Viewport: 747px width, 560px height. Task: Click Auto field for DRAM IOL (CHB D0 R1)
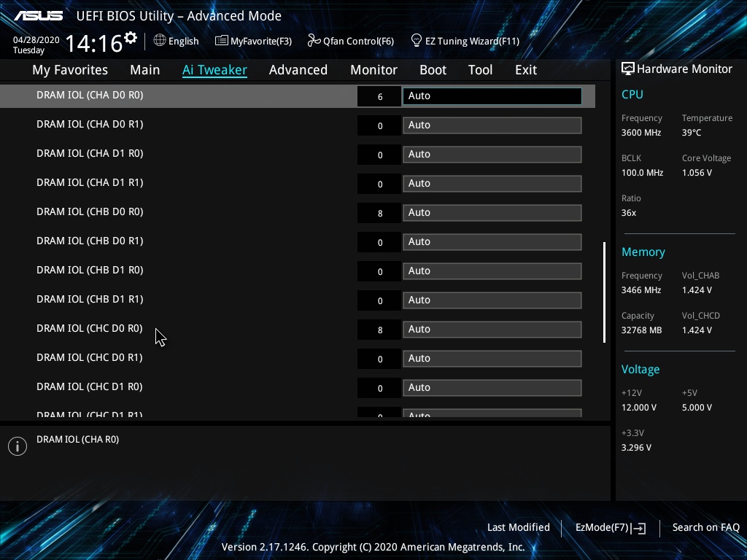click(x=492, y=242)
